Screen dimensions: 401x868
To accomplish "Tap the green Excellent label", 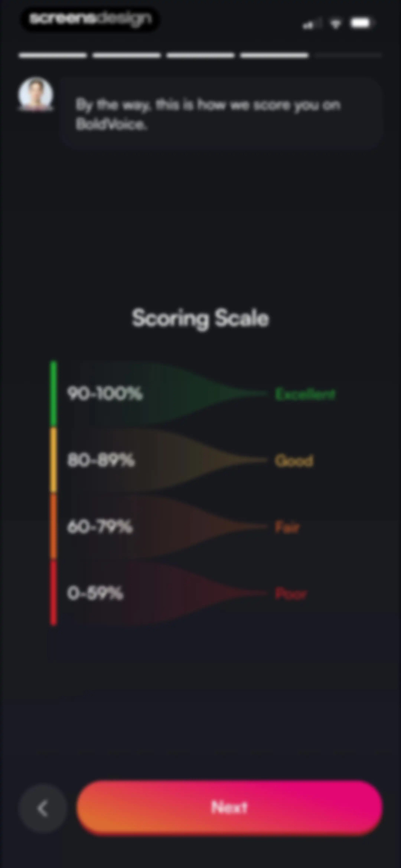I will [305, 394].
